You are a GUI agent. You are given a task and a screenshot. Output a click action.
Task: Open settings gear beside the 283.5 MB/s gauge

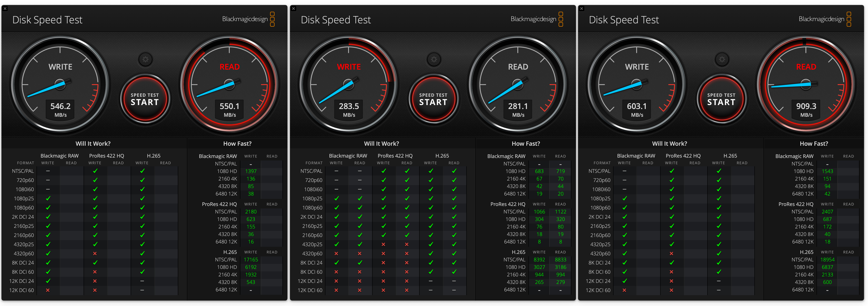tap(434, 60)
